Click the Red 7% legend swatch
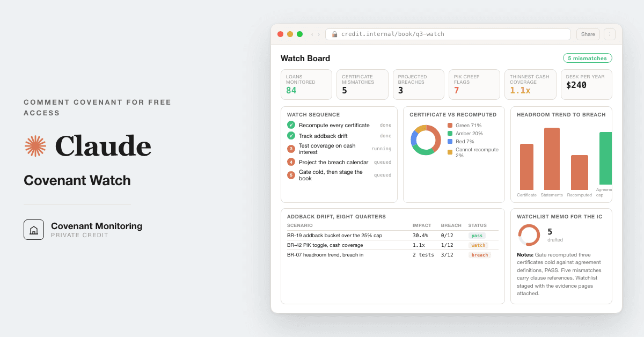The width and height of the screenshot is (644, 337). 450,141
